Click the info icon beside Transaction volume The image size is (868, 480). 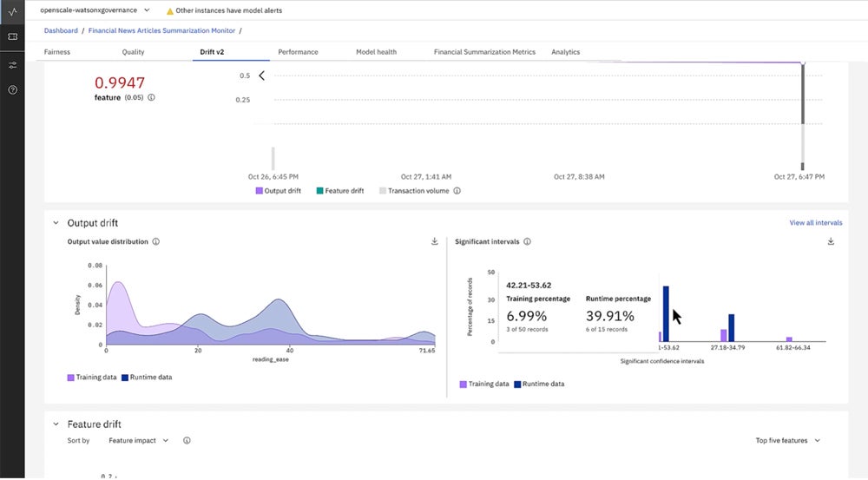(x=457, y=191)
